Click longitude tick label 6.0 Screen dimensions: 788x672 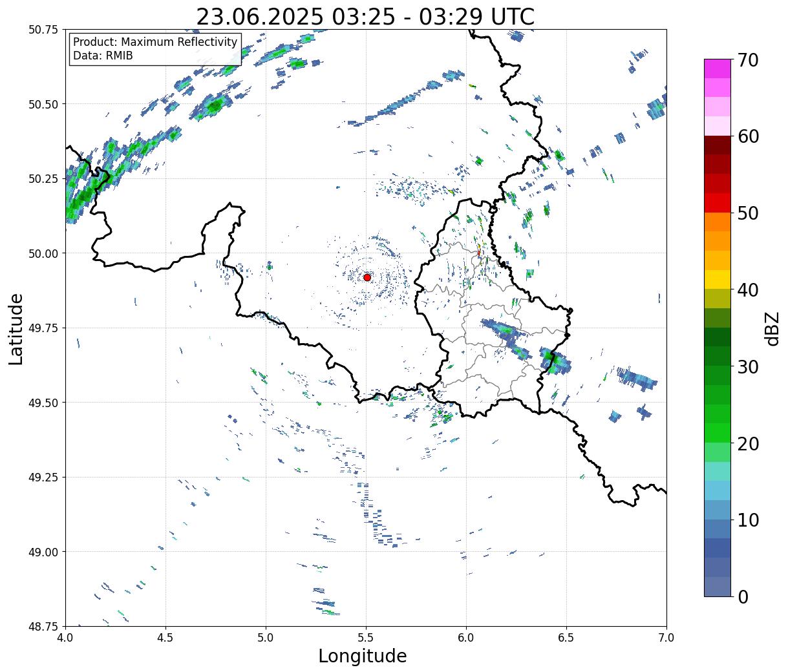tap(466, 637)
